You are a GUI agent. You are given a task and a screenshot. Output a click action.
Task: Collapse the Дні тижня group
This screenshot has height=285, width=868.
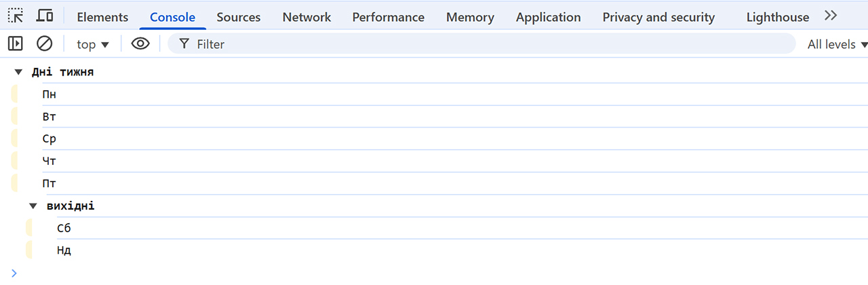19,72
